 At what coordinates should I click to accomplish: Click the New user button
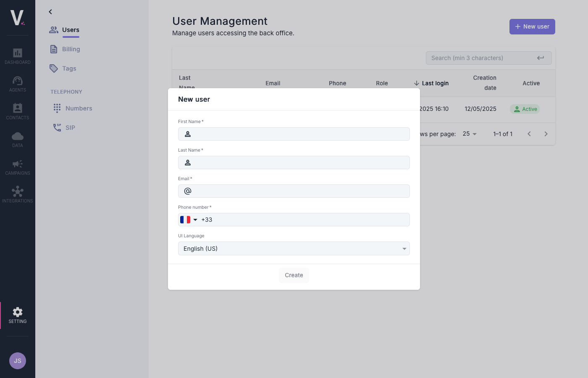pos(532,26)
